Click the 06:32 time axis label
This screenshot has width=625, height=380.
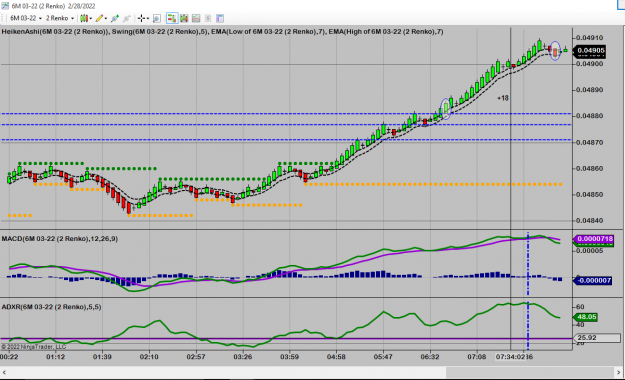pos(430,357)
